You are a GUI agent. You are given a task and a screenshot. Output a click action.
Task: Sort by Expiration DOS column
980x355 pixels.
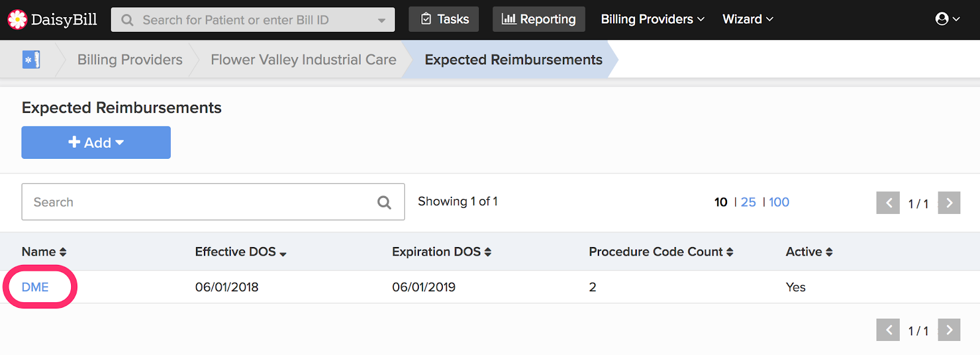442,252
